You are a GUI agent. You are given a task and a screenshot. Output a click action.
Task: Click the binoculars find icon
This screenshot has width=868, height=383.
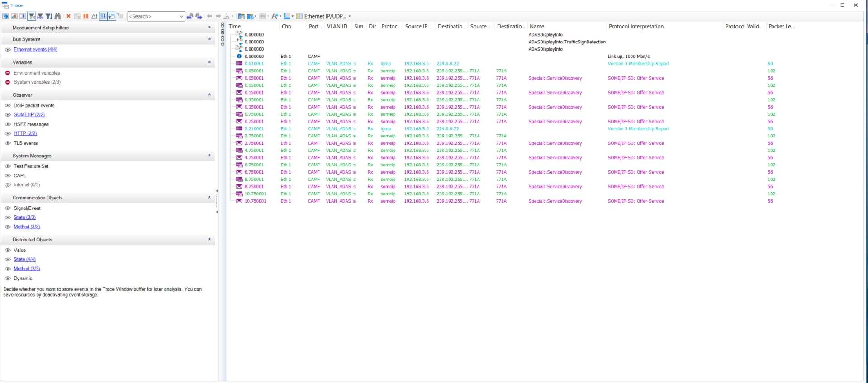(57, 16)
